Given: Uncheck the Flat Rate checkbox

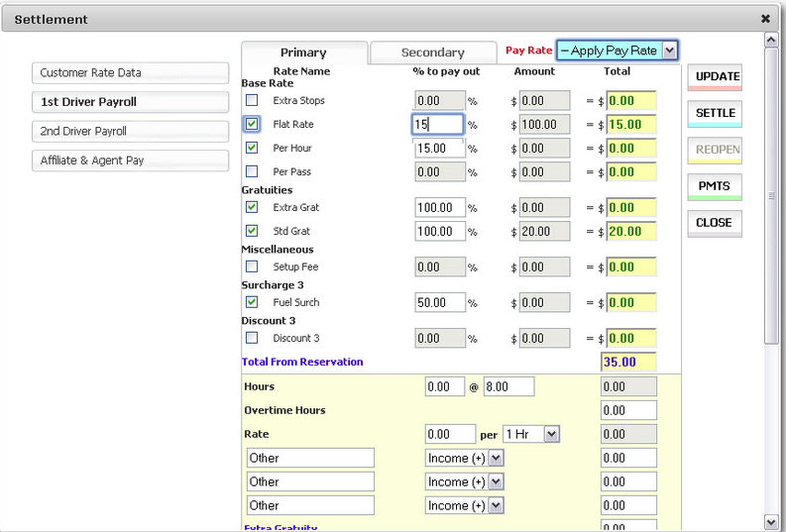Looking at the screenshot, I should click(252, 124).
